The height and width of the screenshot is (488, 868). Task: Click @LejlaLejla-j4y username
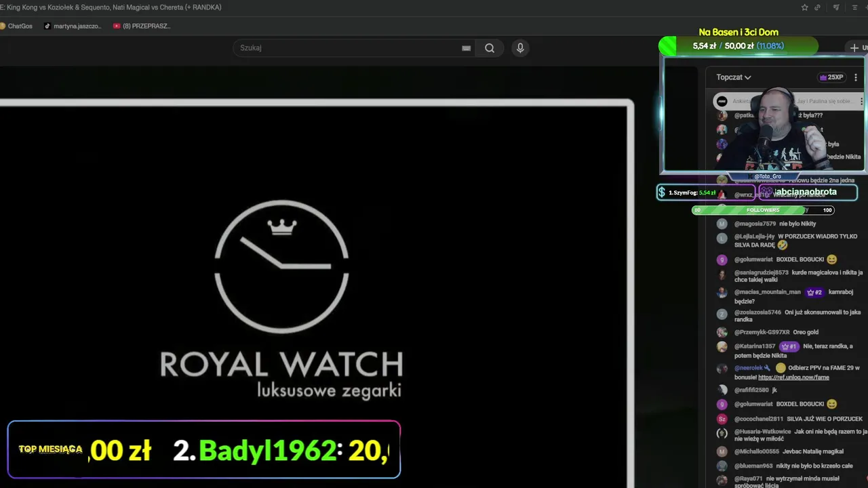[x=755, y=237]
